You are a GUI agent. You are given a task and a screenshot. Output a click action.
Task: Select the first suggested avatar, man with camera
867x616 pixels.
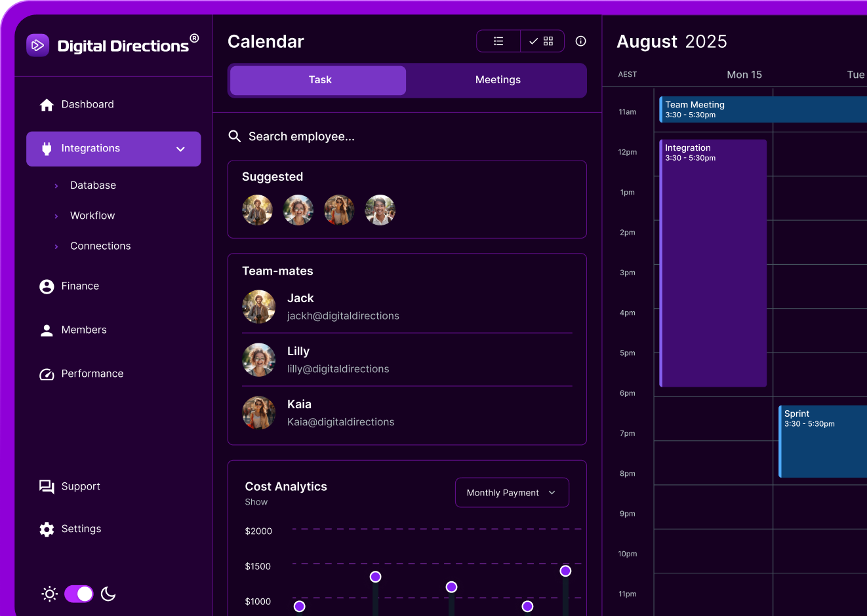(x=258, y=210)
